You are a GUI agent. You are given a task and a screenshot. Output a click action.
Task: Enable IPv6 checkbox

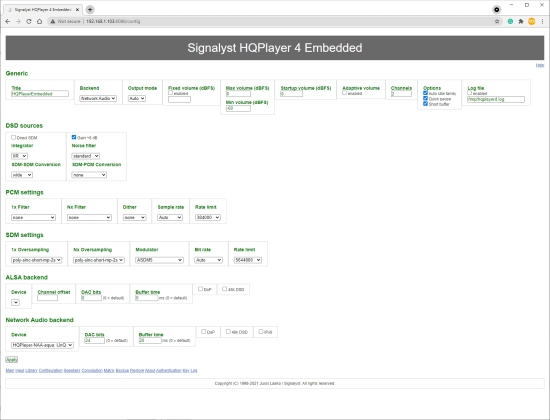click(261, 331)
